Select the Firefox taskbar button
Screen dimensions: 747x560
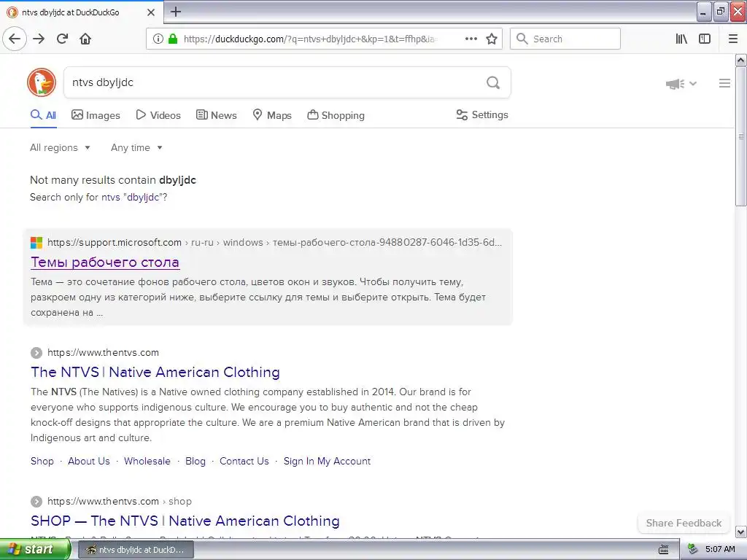tap(136, 550)
